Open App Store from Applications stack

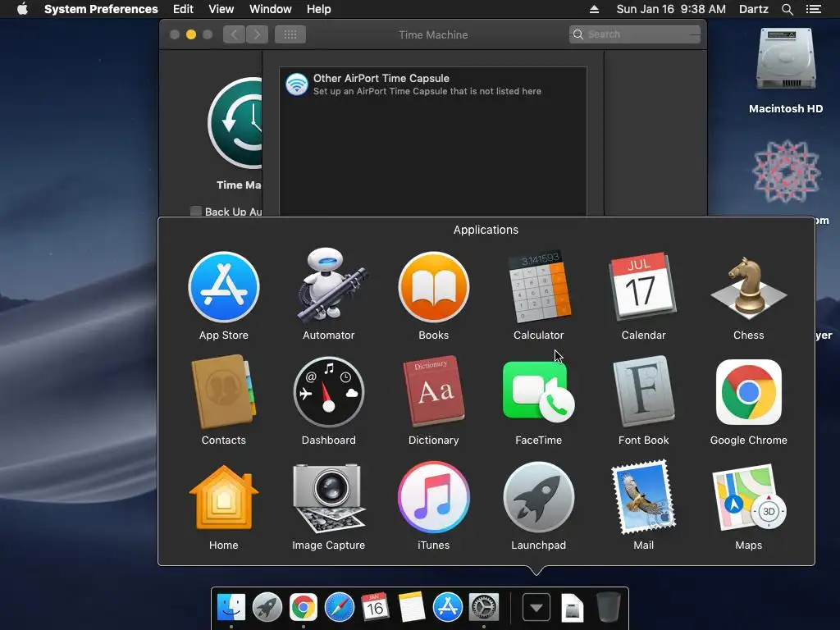click(x=224, y=287)
